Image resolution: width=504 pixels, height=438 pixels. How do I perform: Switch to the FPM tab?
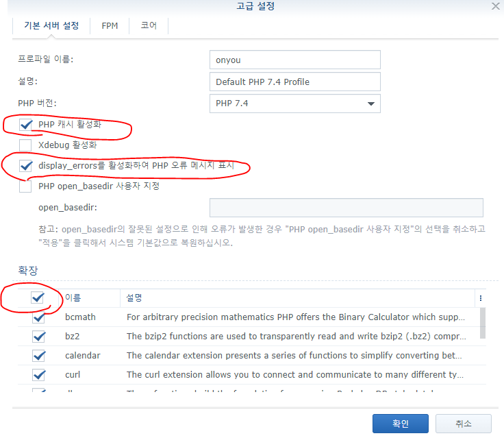point(110,26)
